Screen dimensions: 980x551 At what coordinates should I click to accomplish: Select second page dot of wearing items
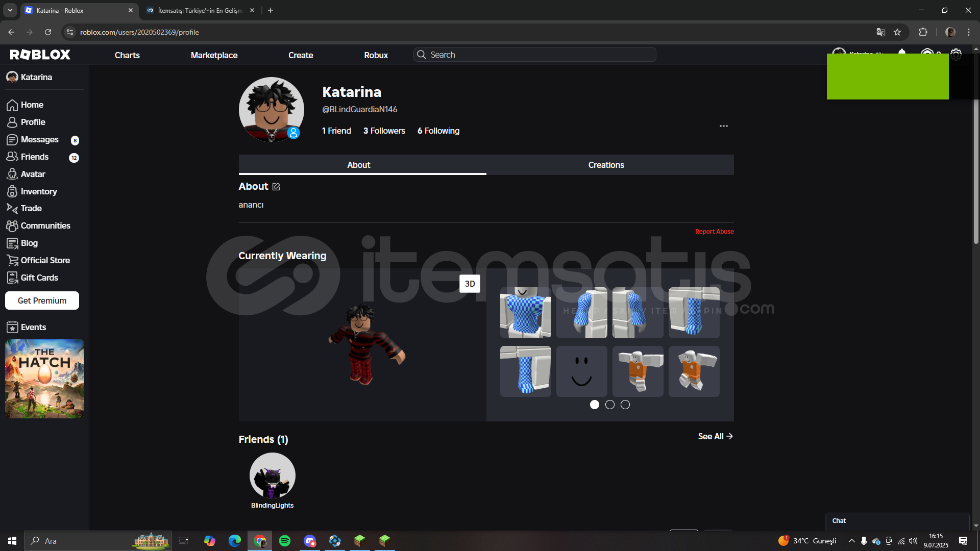tap(610, 405)
